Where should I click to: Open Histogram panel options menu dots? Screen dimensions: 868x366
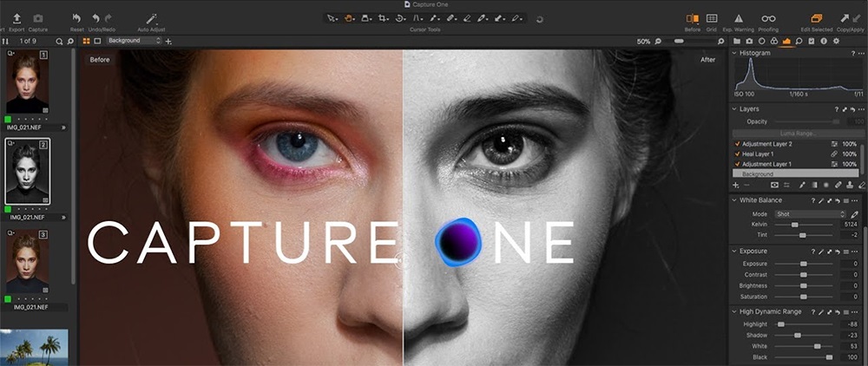click(x=859, y=53)
